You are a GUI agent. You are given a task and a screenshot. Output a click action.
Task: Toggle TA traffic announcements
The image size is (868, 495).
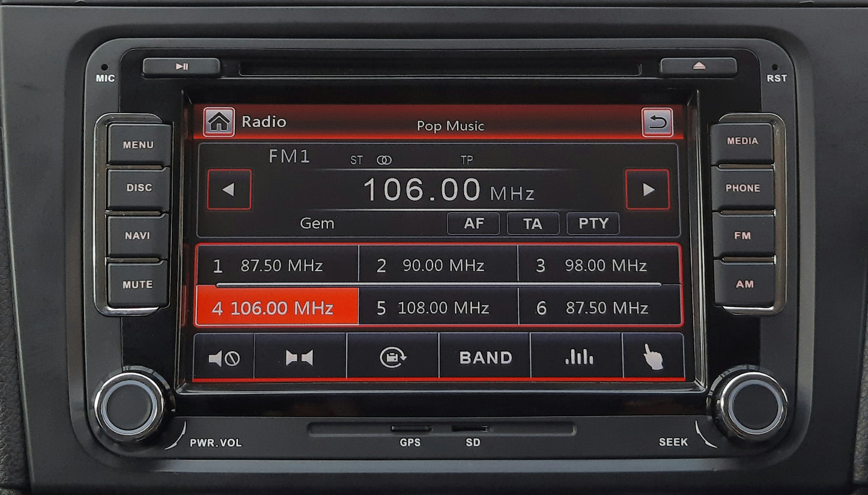click(x=532, y=223)
